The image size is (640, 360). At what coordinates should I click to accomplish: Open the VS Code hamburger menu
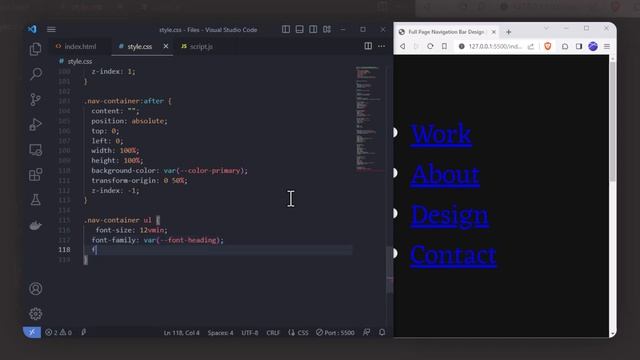coord(51,29)
